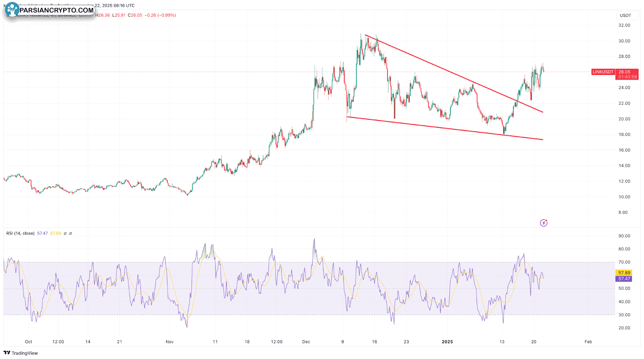
Task: Click Oct on the time axis
Action: (x=29, y=342)
